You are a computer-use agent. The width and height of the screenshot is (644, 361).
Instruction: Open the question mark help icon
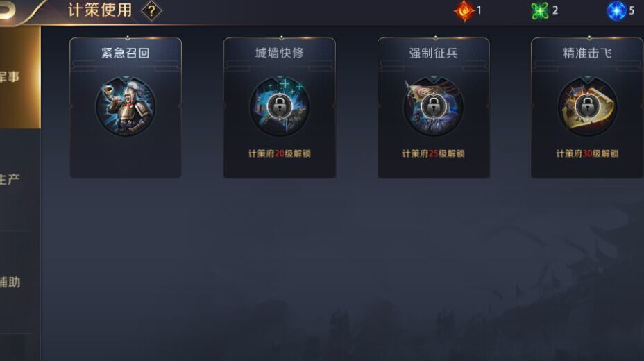click(x=151, y=11)
